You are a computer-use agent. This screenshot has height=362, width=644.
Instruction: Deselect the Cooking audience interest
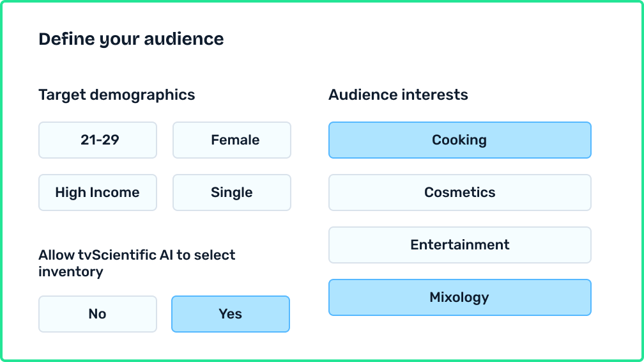click(460, 140)
